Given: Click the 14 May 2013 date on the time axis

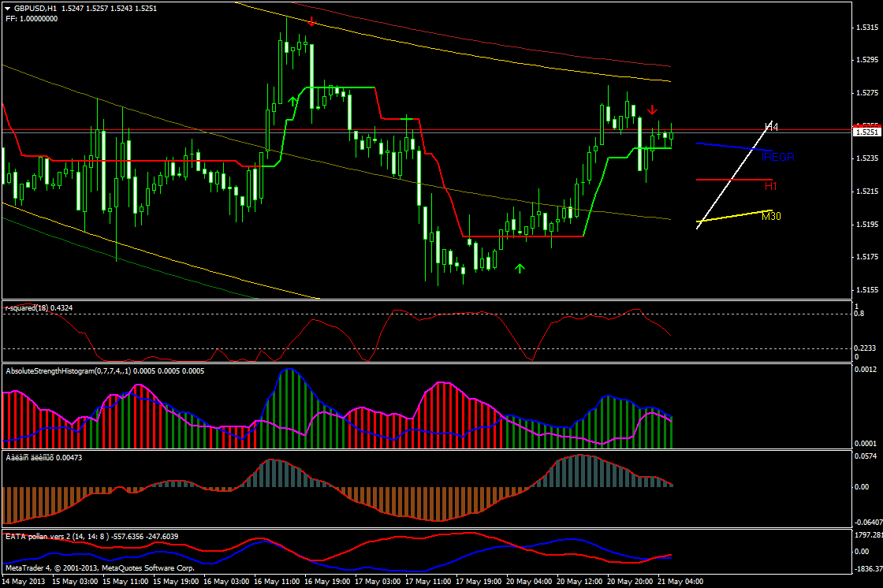Looking at the screenshot, I should [24, 581].
